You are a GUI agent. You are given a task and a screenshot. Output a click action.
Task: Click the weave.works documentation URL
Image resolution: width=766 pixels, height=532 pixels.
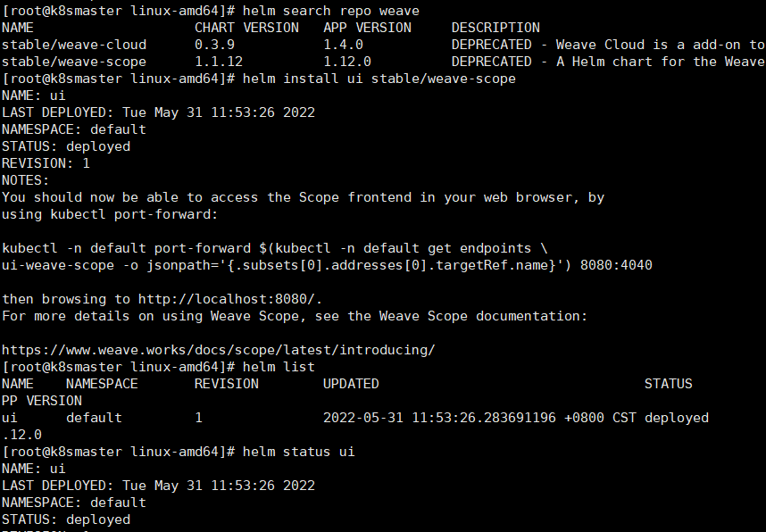[219, 350]
